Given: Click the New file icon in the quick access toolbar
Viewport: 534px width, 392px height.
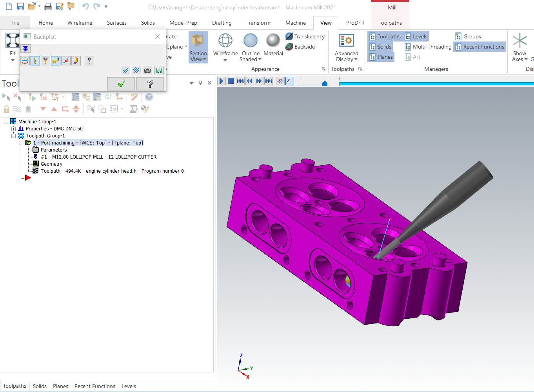Looking at the screenshot, I should [9, 6].
